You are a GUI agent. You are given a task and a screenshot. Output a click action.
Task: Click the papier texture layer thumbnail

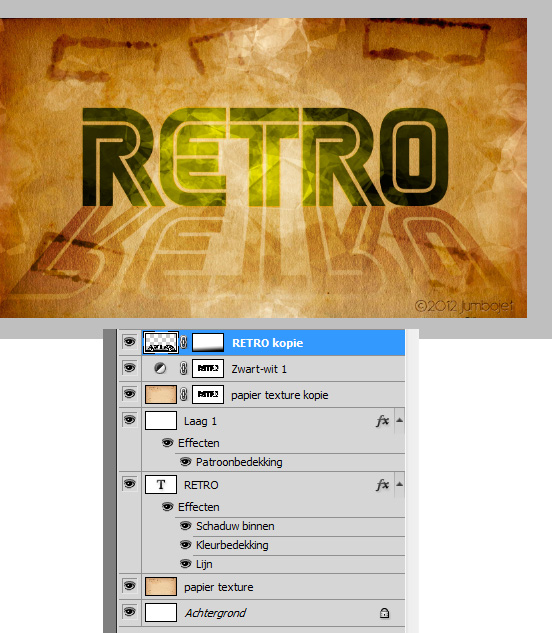tap(161, 587)
